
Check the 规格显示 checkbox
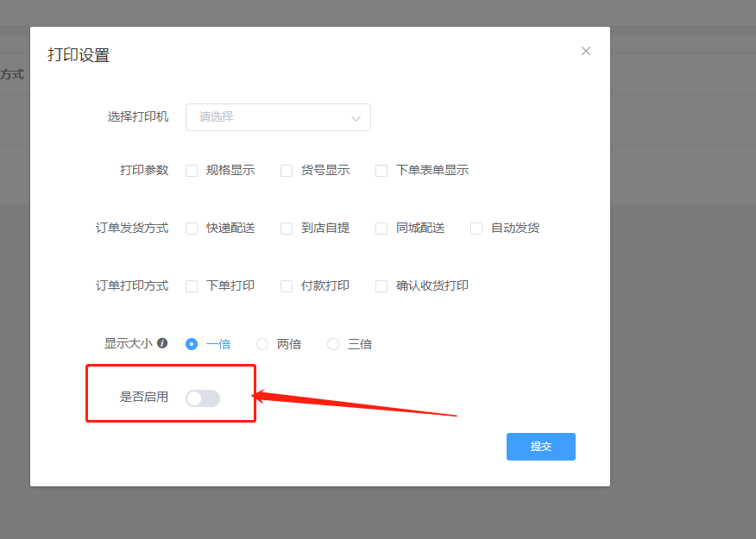pyautogui.click(x=192, y=171)
